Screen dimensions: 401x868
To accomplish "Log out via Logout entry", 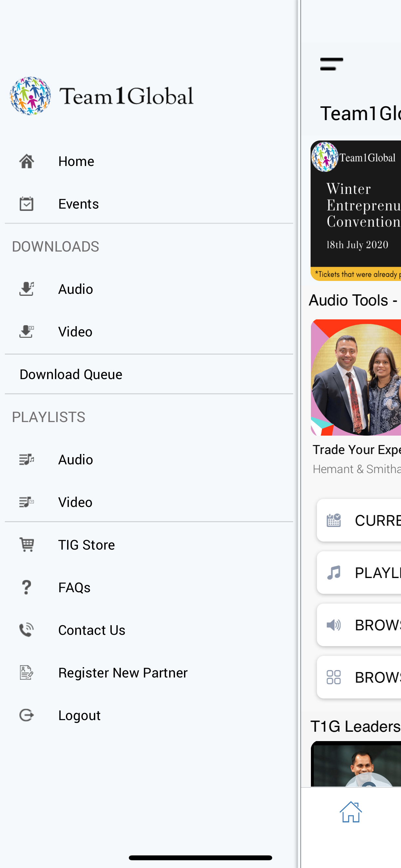I will coord(149,715).
